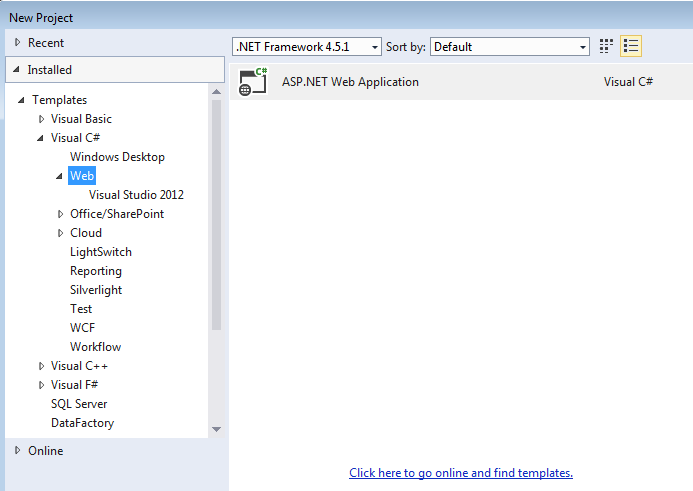The width and height of the screenshot is (693, 491).
Task: Collapse the Templates node arrow
Action: coord(21,100)
